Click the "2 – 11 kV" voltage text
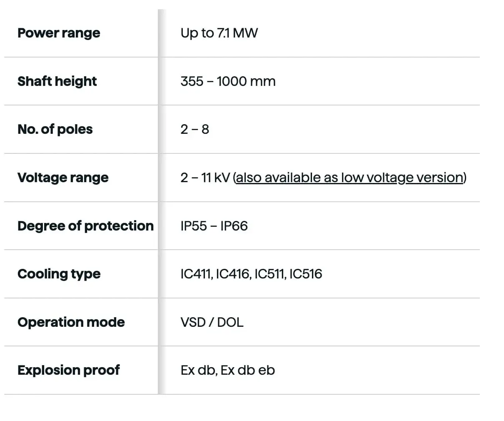This screenshot has width=504, height=421. coord(205,178)
